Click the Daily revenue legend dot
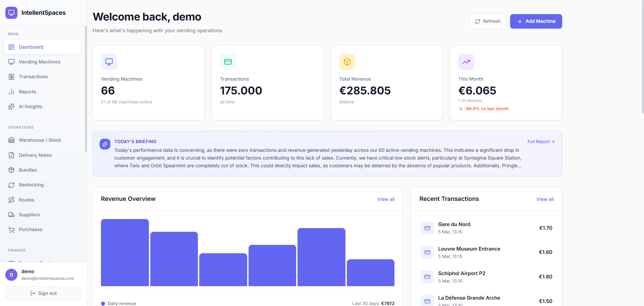Screen dimensions: 644x306 (103, 304)
